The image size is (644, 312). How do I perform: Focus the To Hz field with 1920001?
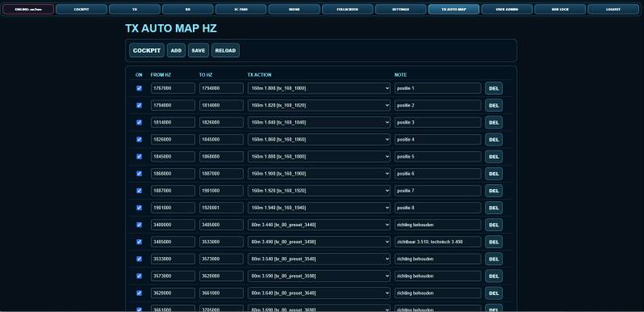pos(221,208)
